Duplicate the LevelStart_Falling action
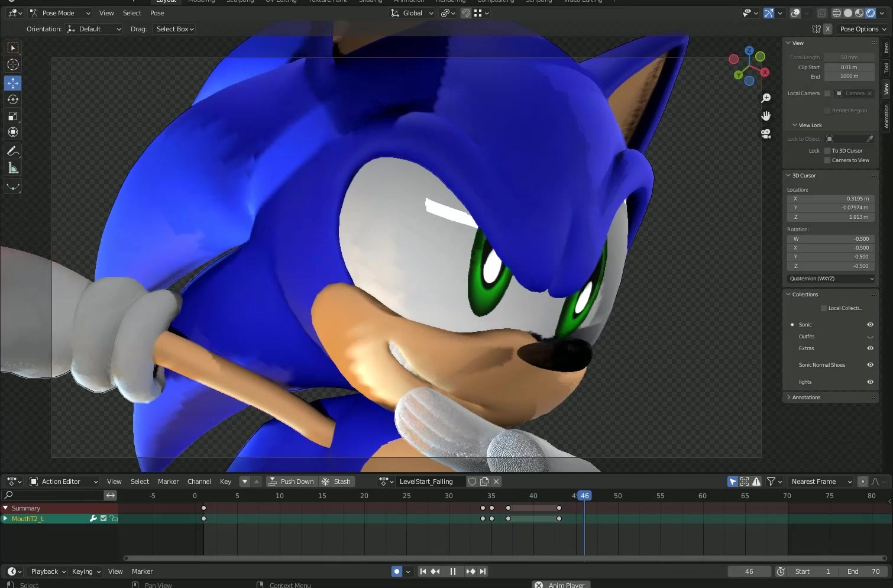893x588 pixels. pyautogui.click(x=484, y=482)
